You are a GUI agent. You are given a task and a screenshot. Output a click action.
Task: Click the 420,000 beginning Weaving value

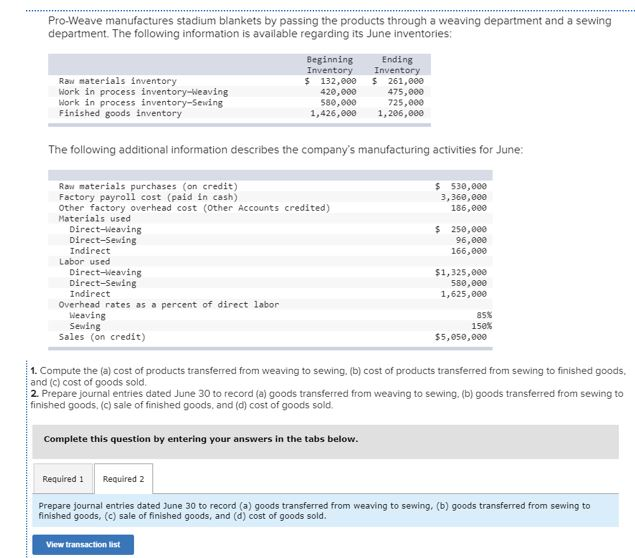tap(338, 92)
